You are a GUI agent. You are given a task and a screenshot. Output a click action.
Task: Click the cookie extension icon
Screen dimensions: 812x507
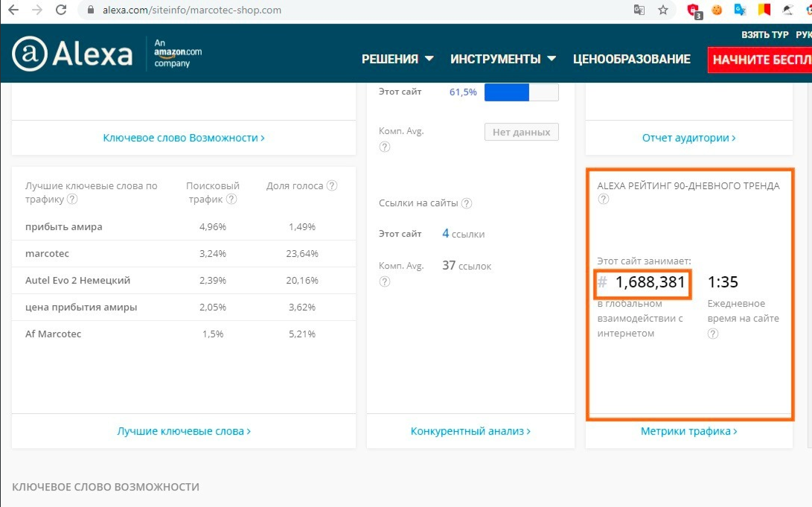click(717, 10)
